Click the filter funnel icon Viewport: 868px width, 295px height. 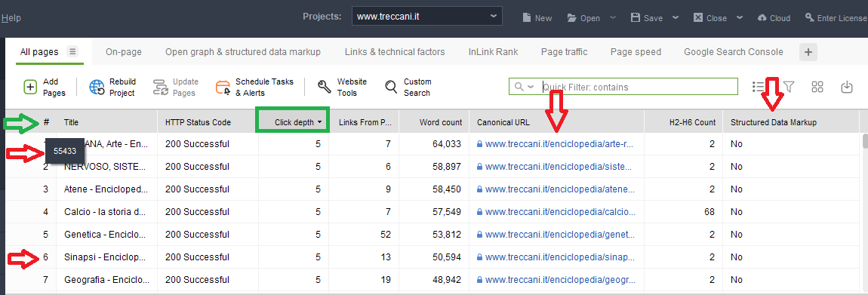click(789, 87)
